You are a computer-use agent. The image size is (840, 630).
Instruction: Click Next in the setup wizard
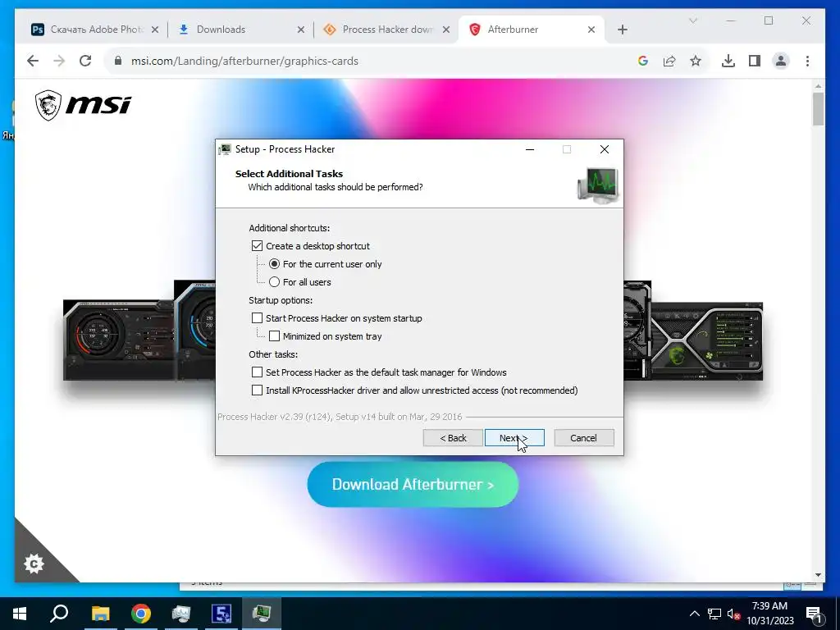click(514, 438)
